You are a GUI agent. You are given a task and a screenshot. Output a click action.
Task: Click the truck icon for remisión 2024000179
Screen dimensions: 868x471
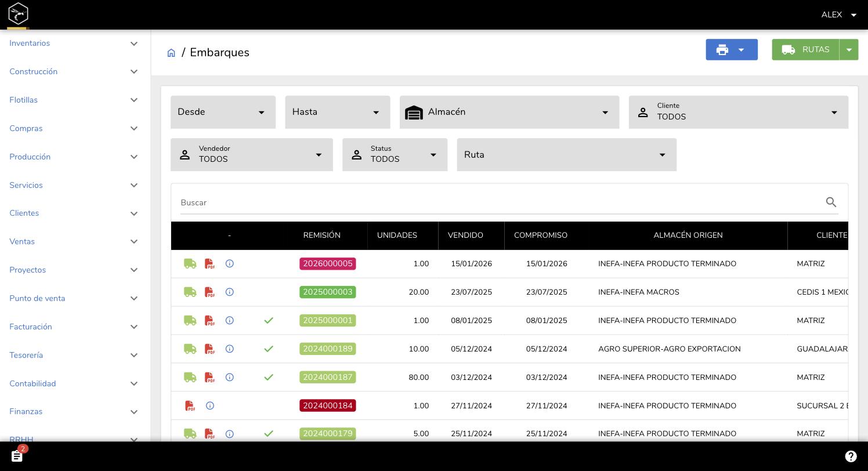click(x=190, y=434)
